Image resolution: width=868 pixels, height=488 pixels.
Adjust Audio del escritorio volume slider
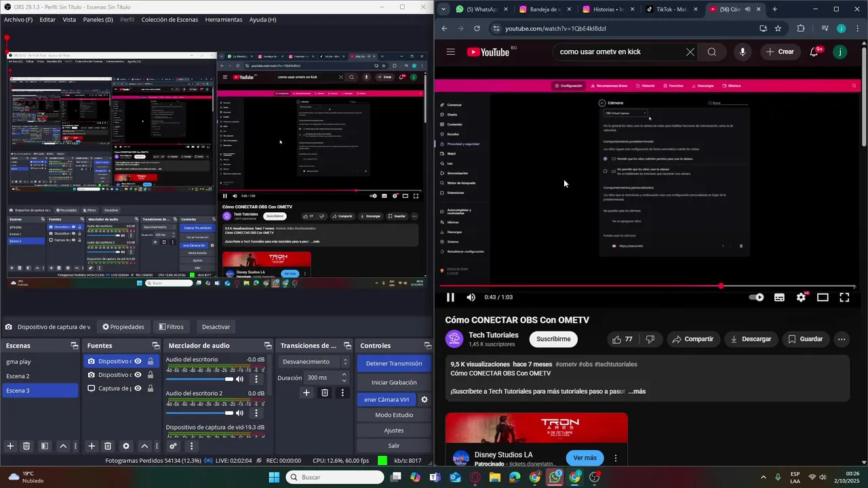[x=199, y=379]
